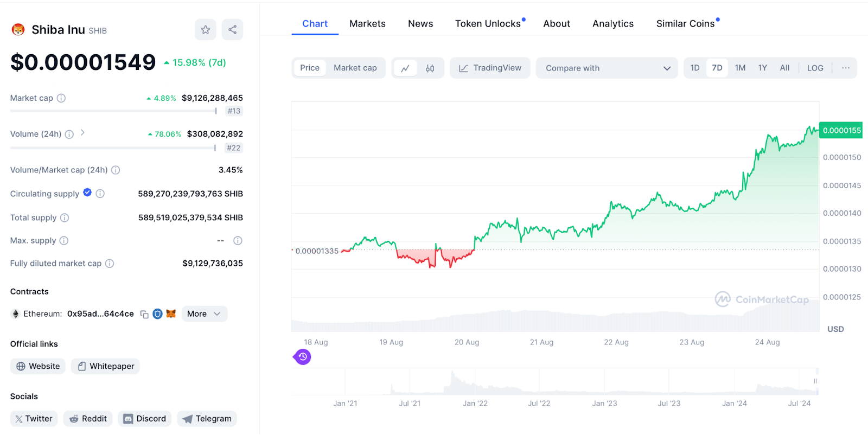Image resolution: width=868 pixels, height=435 pixels.
Task: Open Market cap info tooltip icon
Action: tap(61, 98)
